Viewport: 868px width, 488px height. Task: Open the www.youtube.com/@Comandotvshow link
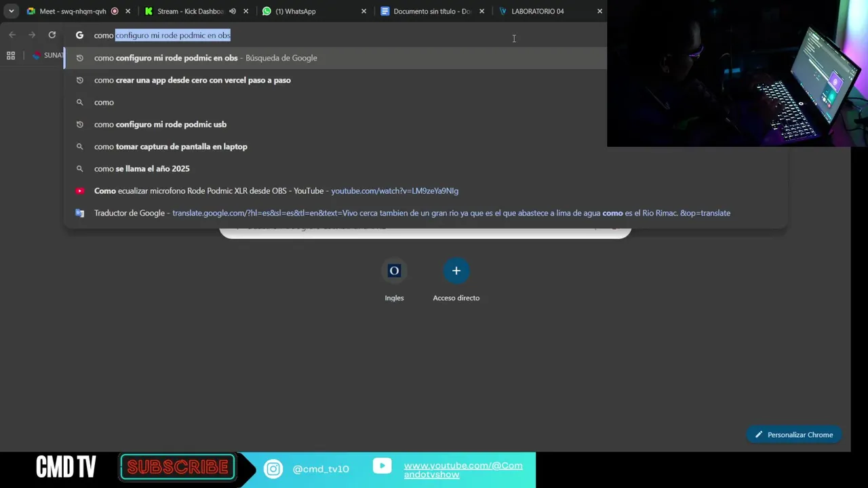[x=463, y=470]
